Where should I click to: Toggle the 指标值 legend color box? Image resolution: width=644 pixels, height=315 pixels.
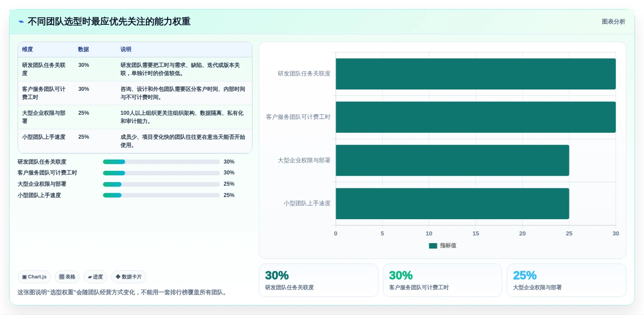[x=433, y=245]
